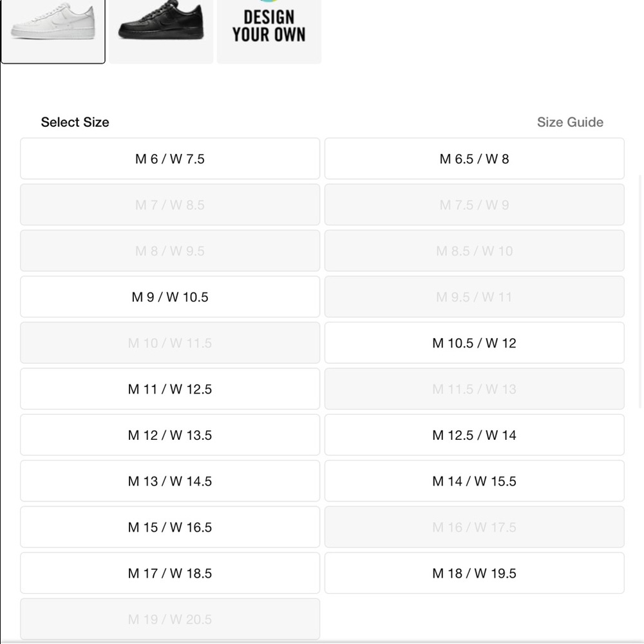Click the unavailable M 9.5 / W 11 size
This screenshot has height=644, width=644.
(474, 297)
